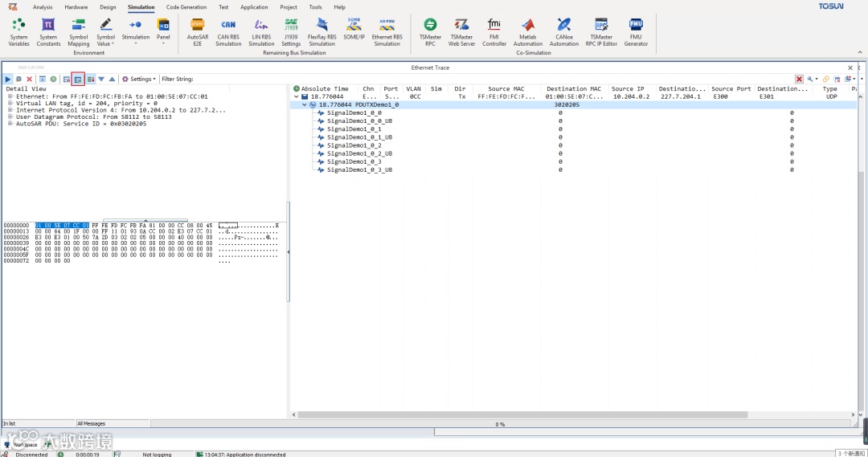
Task: Switch to the Analysis ribbon tab
Action: point(43,7)
